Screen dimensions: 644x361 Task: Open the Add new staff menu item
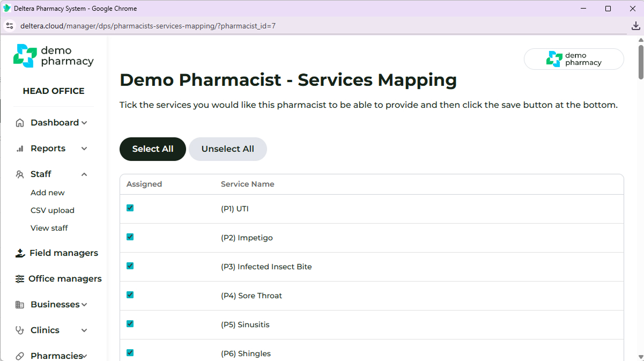(x=48, y=193)
